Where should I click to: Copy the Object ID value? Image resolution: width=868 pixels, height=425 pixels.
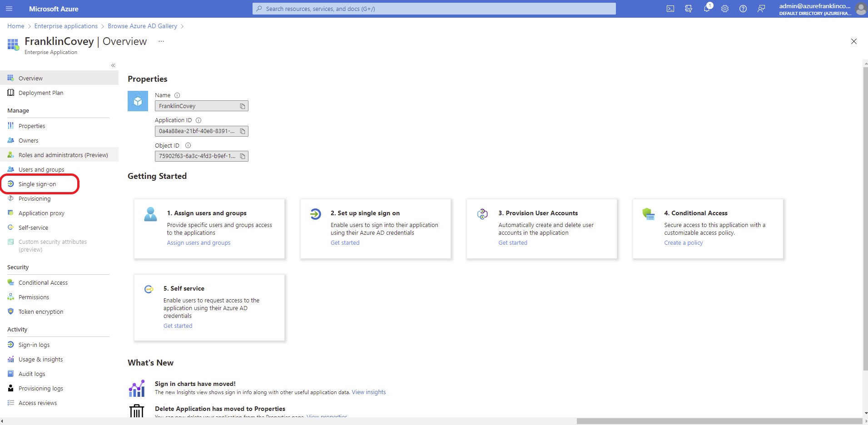pos(242,156)
